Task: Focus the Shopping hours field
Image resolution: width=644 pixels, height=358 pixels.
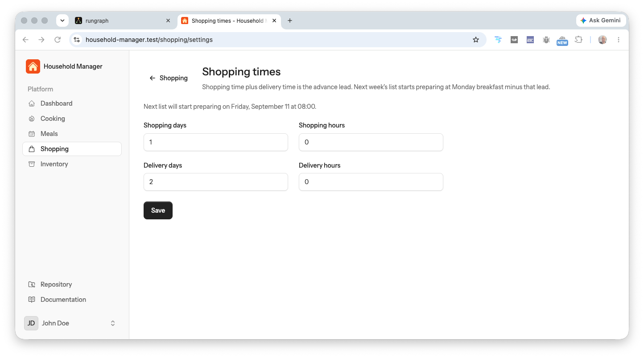Action: pos(371,142)
